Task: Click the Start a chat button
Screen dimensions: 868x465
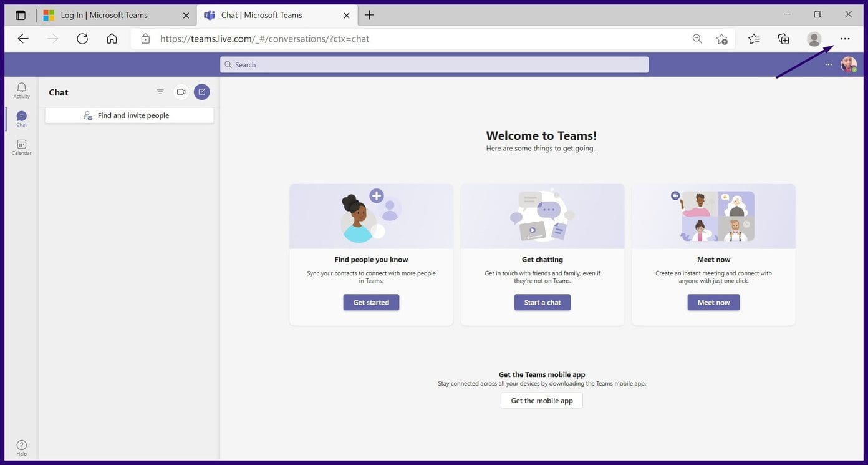Action: (542, 302)
